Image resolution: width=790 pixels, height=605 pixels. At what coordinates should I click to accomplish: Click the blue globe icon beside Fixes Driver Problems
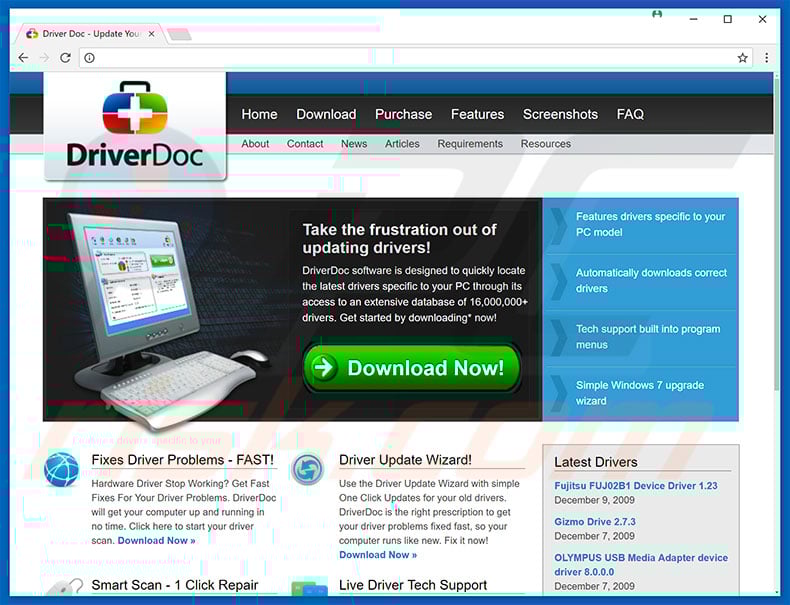(x=61, y=469)
